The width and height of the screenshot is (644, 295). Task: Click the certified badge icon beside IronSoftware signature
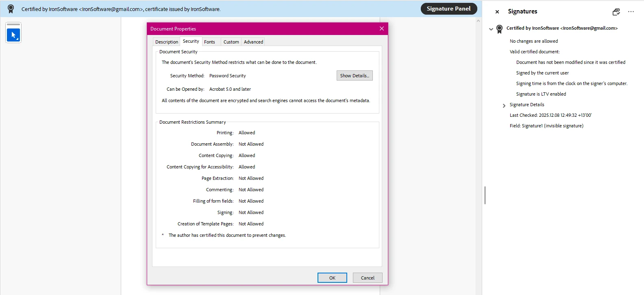[499, 28]
